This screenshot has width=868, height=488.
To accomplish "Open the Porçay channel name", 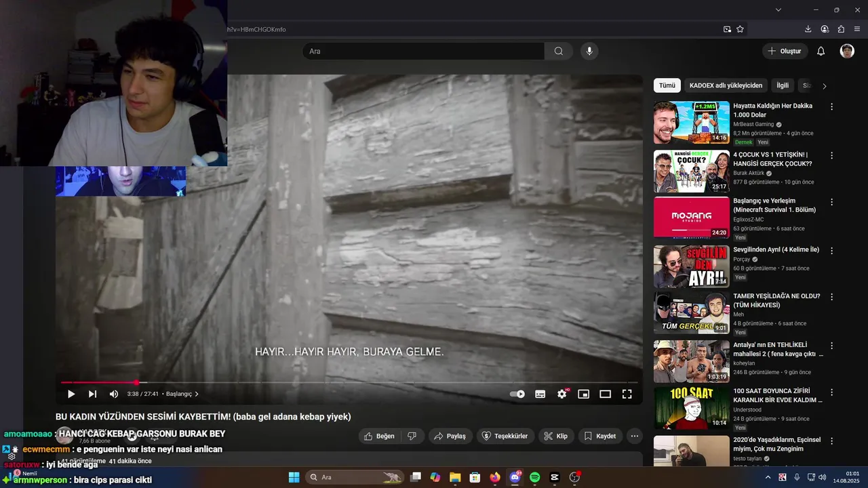I will point(742,259).
